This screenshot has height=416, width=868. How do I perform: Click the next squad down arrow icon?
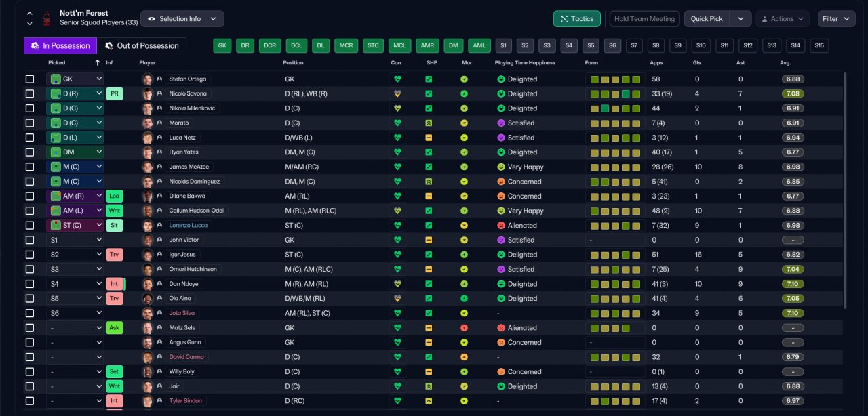point(30,24)
